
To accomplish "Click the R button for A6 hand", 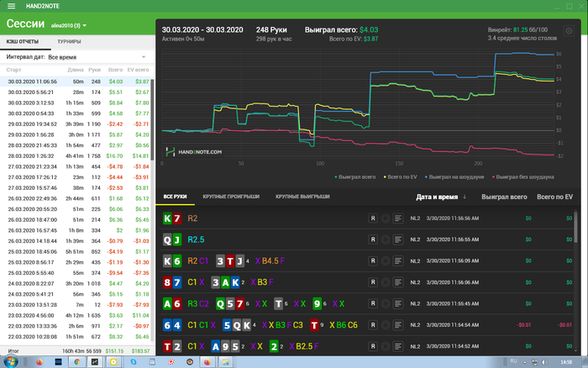I will (373, 303).
